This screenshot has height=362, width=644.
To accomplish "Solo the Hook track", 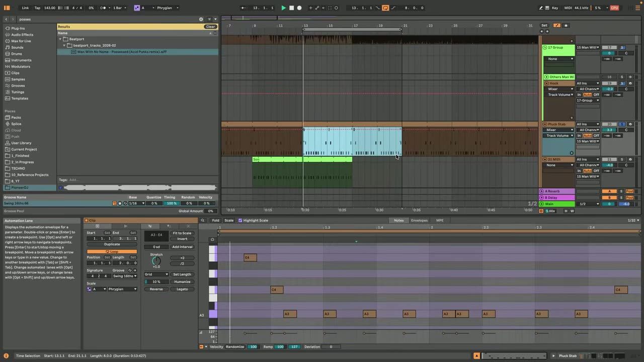I will point(622,83).
